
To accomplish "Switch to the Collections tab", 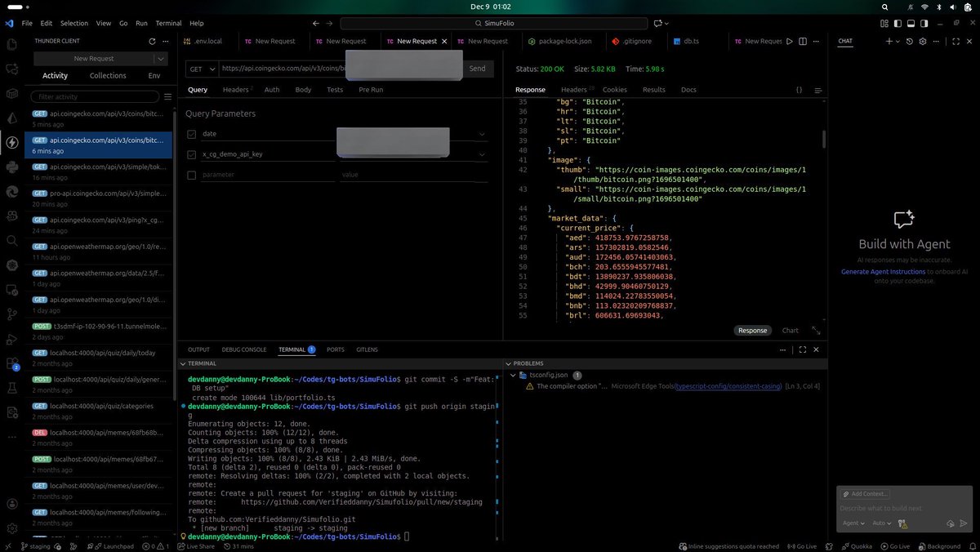I will tap(108, 76).
